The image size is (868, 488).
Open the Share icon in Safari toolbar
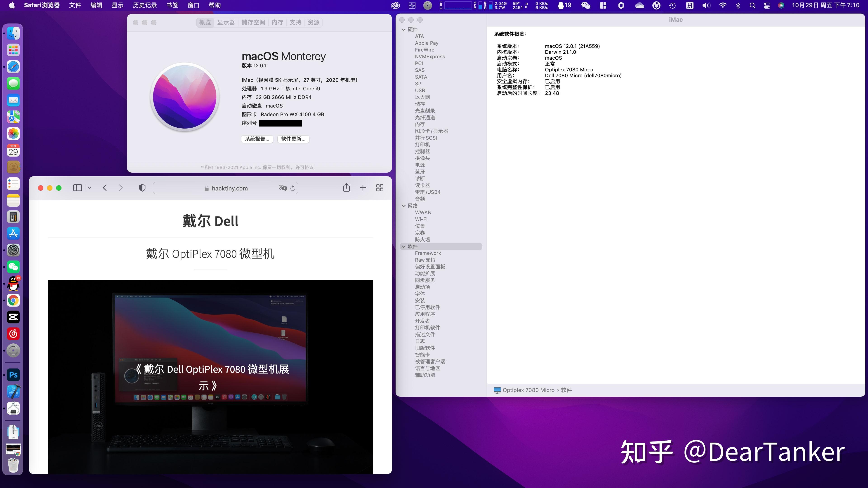tap(346, 188)
